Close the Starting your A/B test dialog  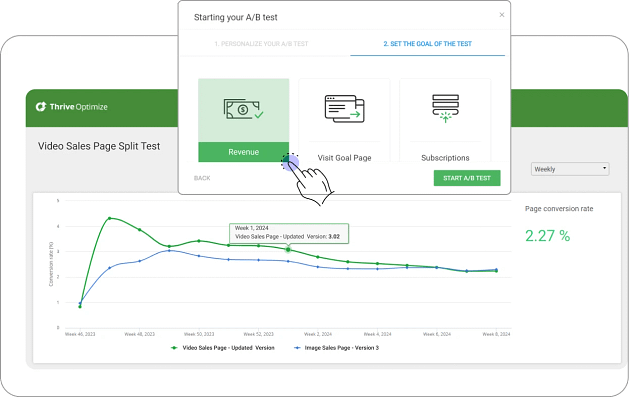click(x=501, y=15)
